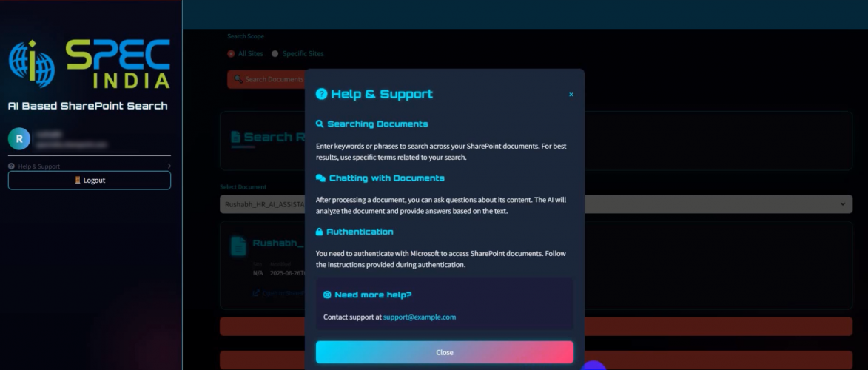Click the document icon beside Search Results heading

pyautogui.click(x=236, y=137)
